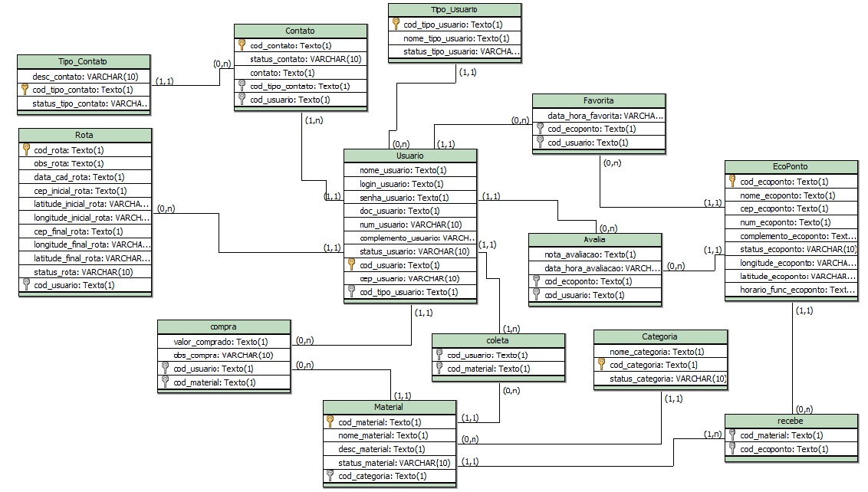The image size is (868, 492).
Task: Click the desc_contato: VARCHAR(10) attribute
Action: 84,77
